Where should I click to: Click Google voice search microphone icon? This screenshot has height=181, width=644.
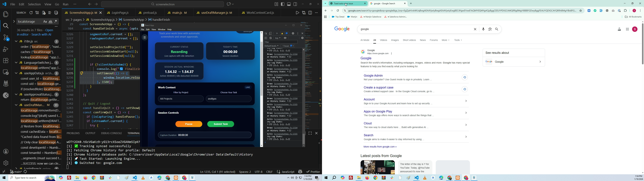483,29
